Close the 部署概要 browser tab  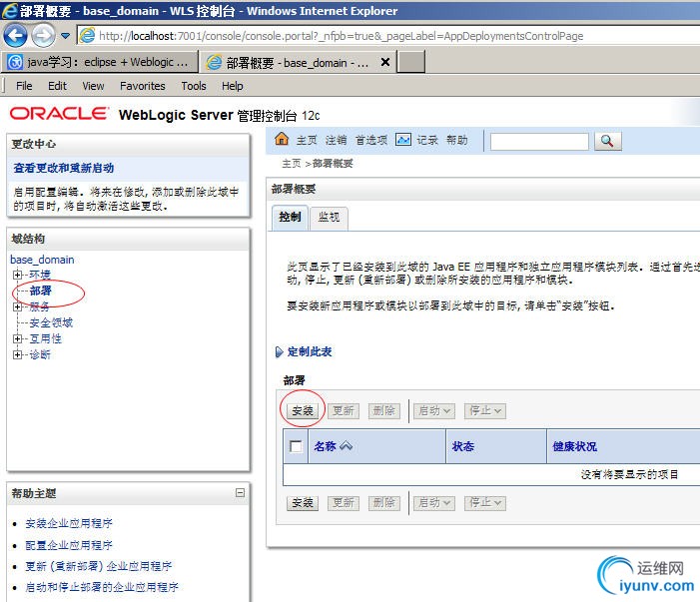point(385,62)
